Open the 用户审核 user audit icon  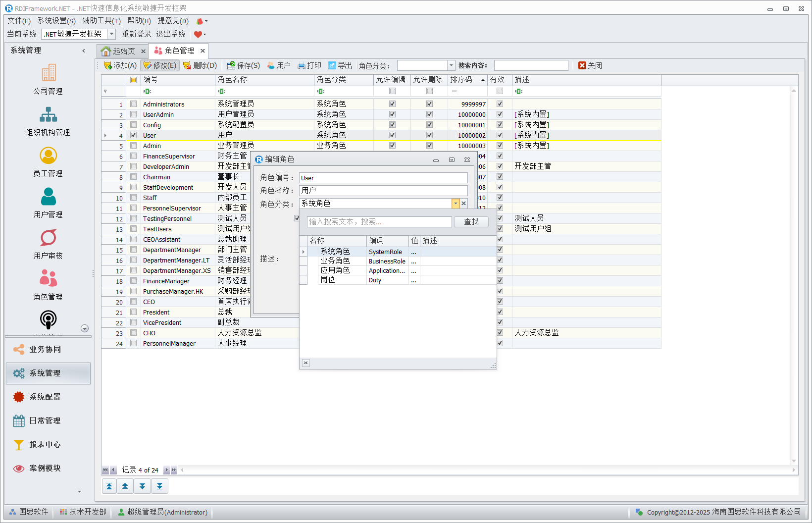48,238
